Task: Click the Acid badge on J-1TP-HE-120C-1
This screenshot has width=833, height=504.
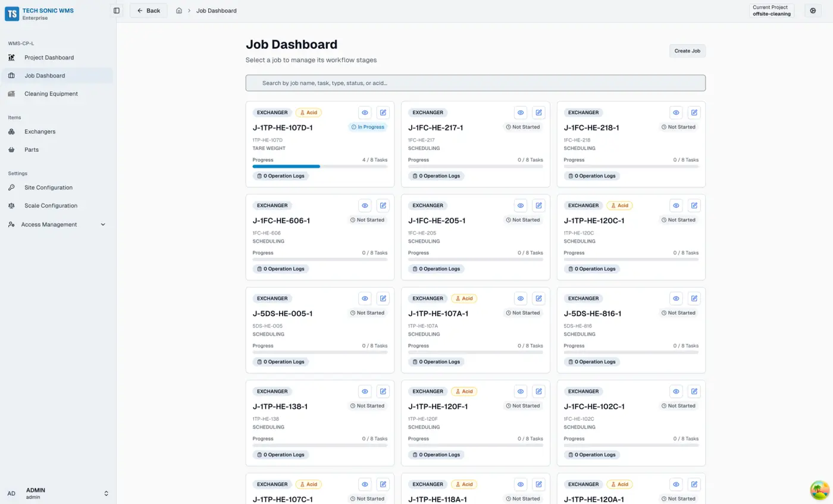Action: 619,205
